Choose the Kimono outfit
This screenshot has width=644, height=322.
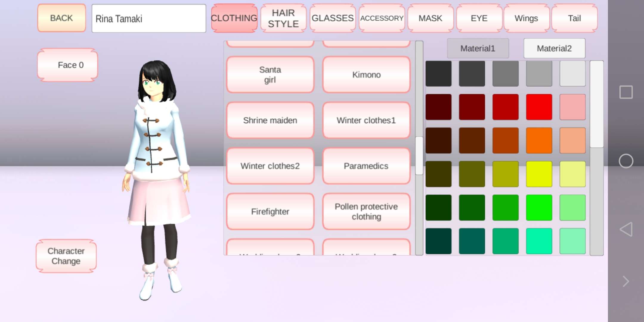(366, 75)
